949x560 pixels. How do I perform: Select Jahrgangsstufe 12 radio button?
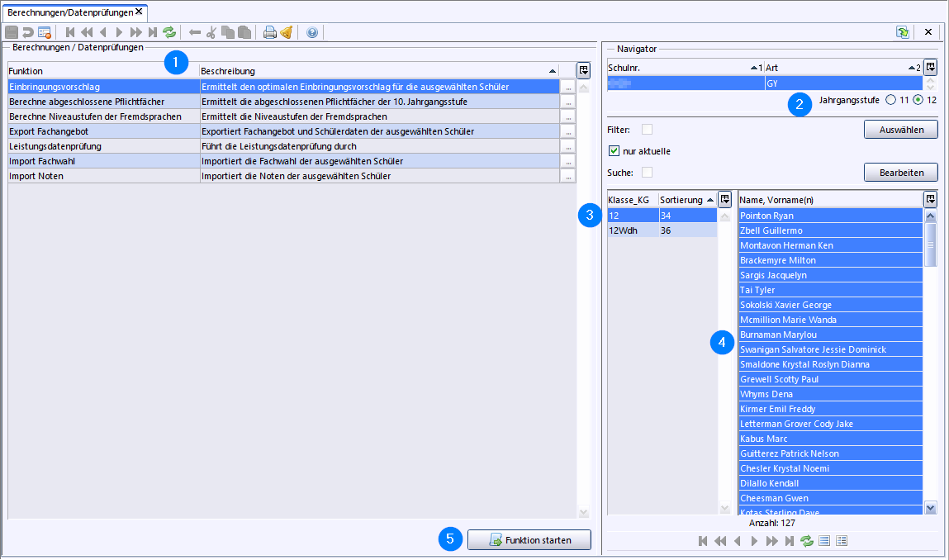point(918,100)
